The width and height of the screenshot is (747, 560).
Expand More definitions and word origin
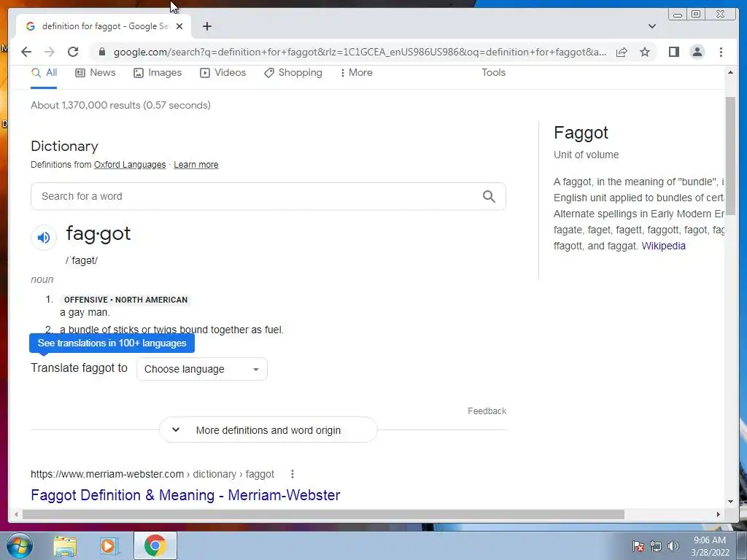point(268,430)
